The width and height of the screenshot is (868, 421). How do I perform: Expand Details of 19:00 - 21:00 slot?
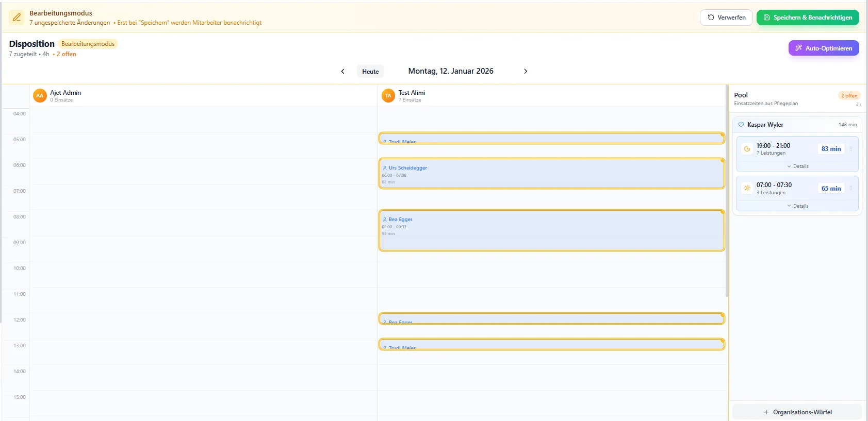(797, 166)
